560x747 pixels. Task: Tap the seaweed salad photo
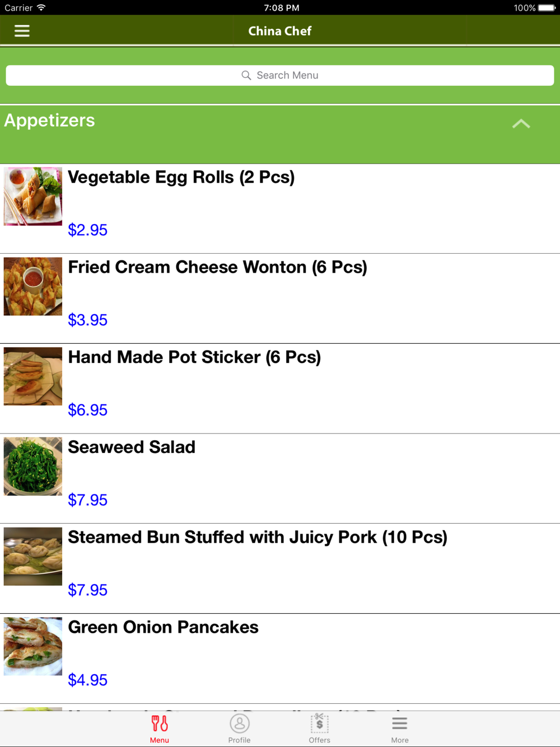click(x=33, y=466)
